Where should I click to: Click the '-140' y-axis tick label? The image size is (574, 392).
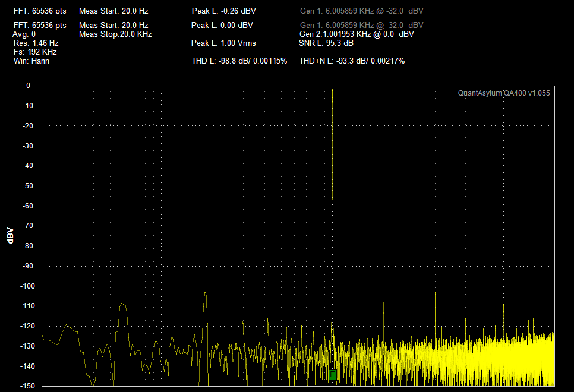(x=27, y=366)
